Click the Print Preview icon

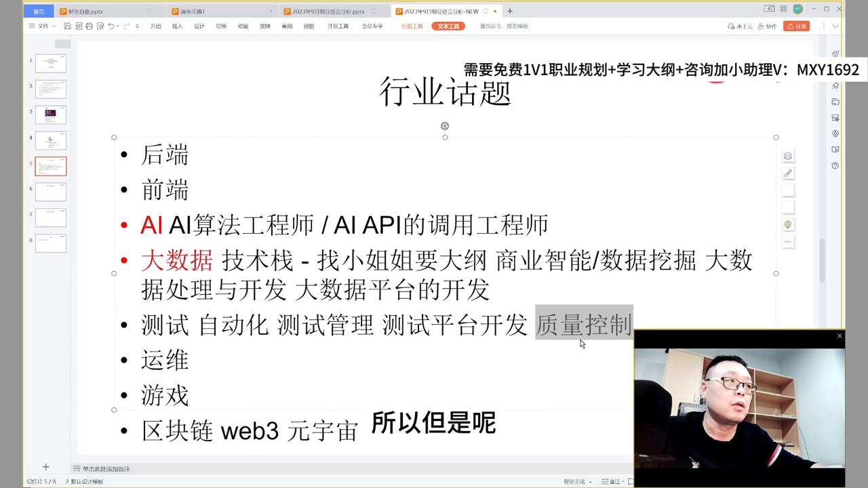click(101, 26)
